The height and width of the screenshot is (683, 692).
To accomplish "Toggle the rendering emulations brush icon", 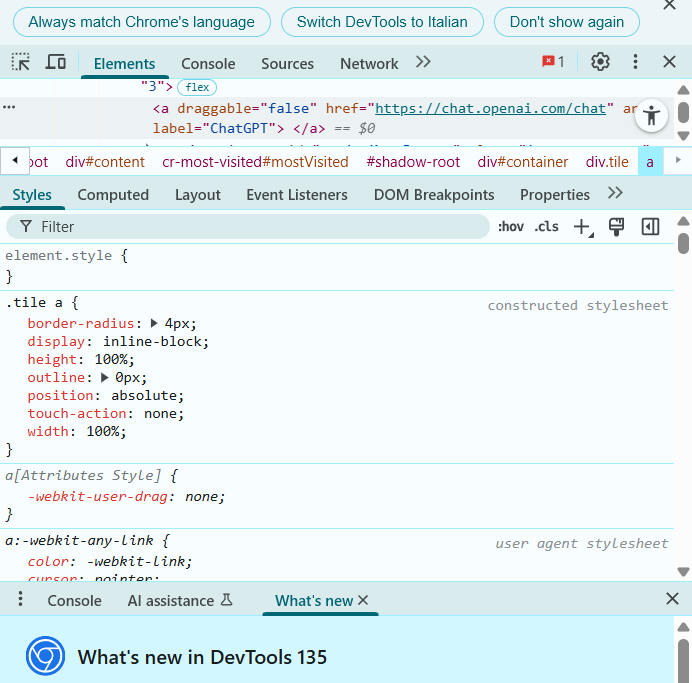I will pyautogui.click(x=617, y=227).
